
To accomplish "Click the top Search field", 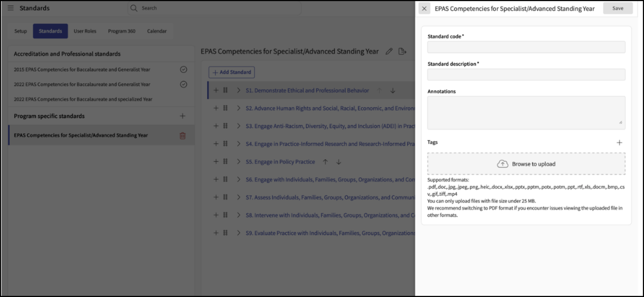I will [x=215, y=8].
